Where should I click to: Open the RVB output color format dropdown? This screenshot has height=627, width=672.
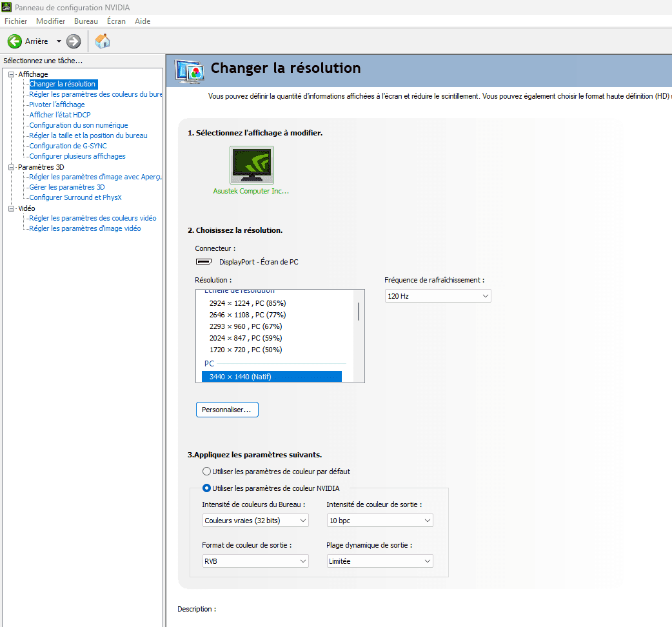coord(255,561)
